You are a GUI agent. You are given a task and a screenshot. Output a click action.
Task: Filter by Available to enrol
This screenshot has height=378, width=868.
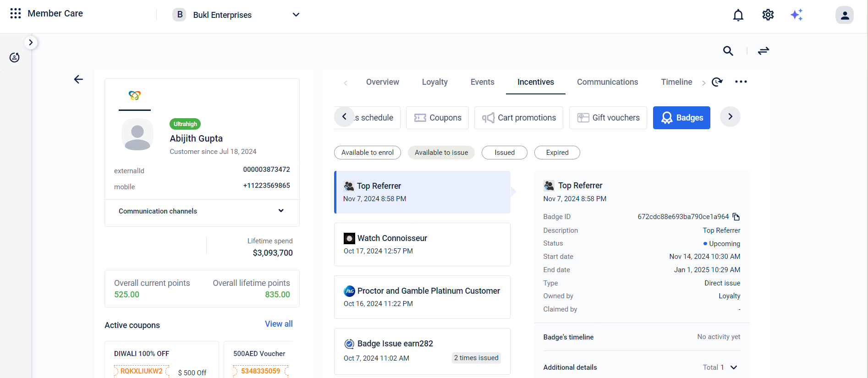click(368, 153)
